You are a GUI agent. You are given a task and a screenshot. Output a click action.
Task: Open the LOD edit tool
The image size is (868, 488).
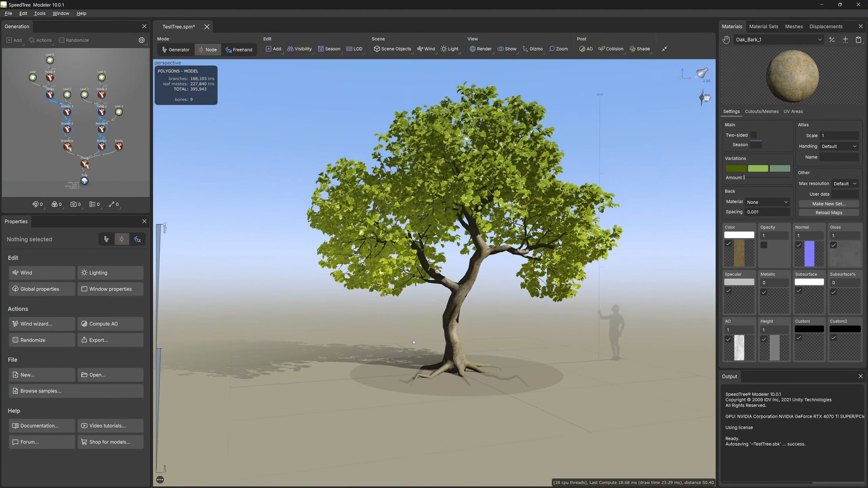(354, 49)
